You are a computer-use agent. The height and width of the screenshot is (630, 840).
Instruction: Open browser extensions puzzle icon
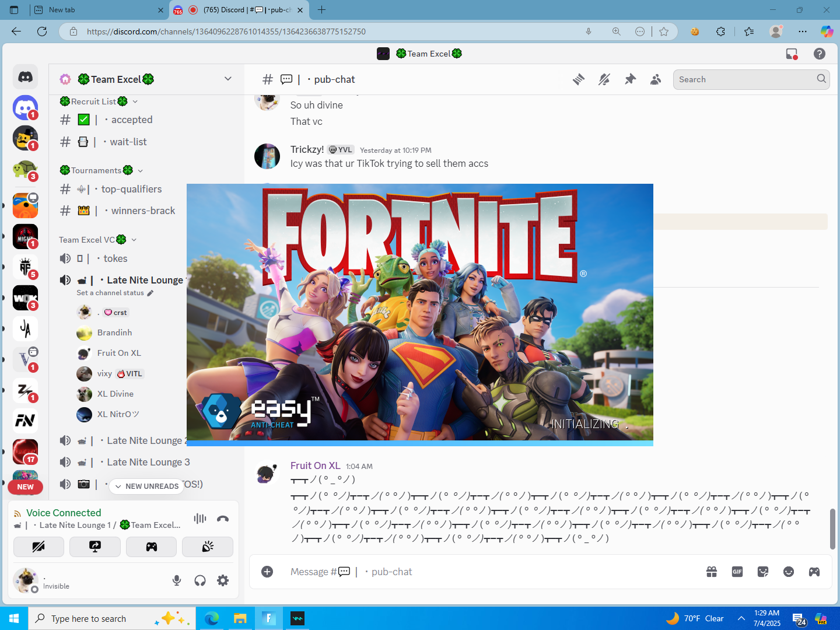click(x=720, y=32)
